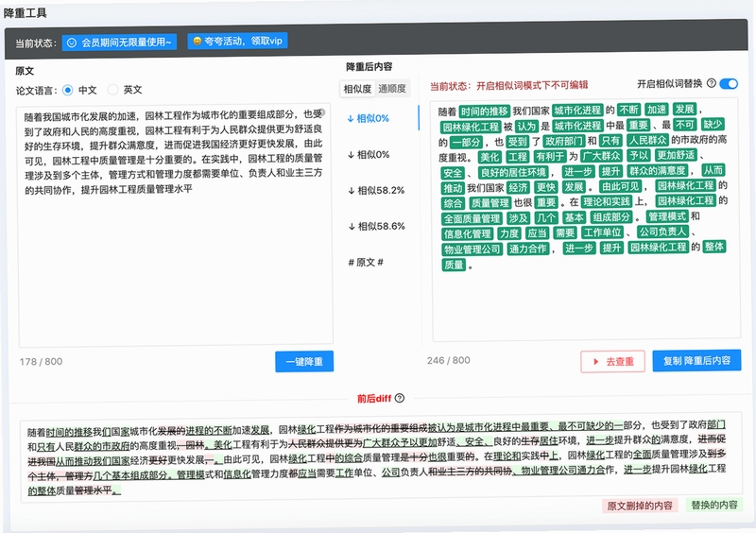Click the 整体 synonym tag

[714, 247]
